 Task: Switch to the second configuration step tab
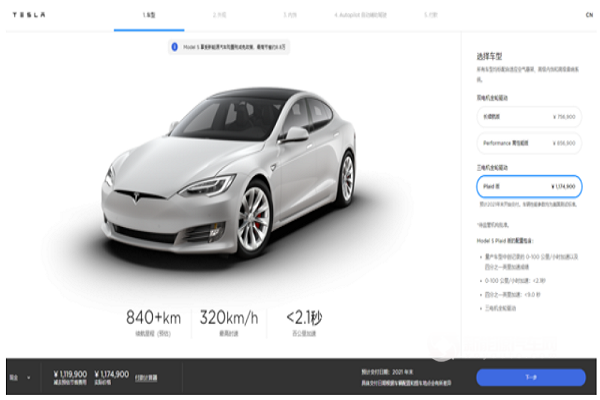[220, 15]
